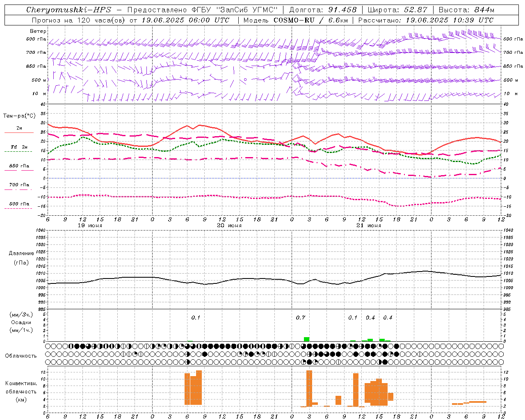
Task: Click the Облачность cloud cover label
Action: point(21,356)
